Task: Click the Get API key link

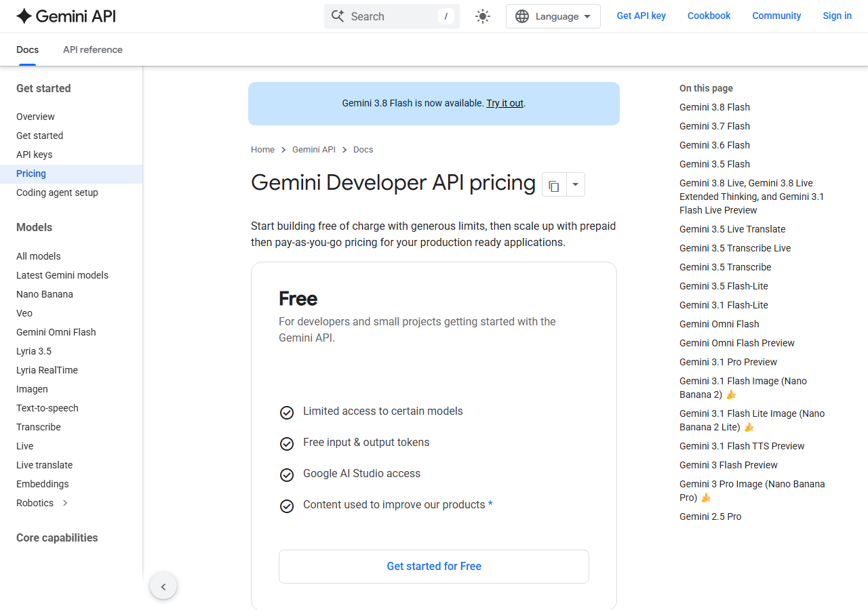Action: tap(641, 16)
